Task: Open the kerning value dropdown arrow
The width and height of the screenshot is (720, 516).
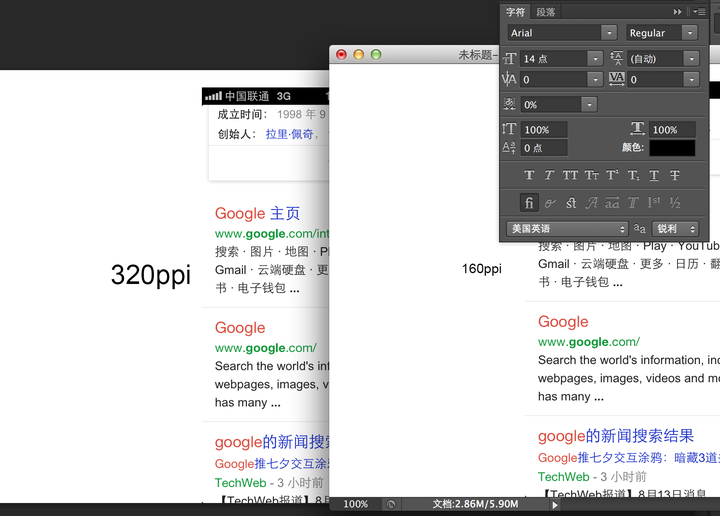Action: pyautogui.click(x=595, y=79)
